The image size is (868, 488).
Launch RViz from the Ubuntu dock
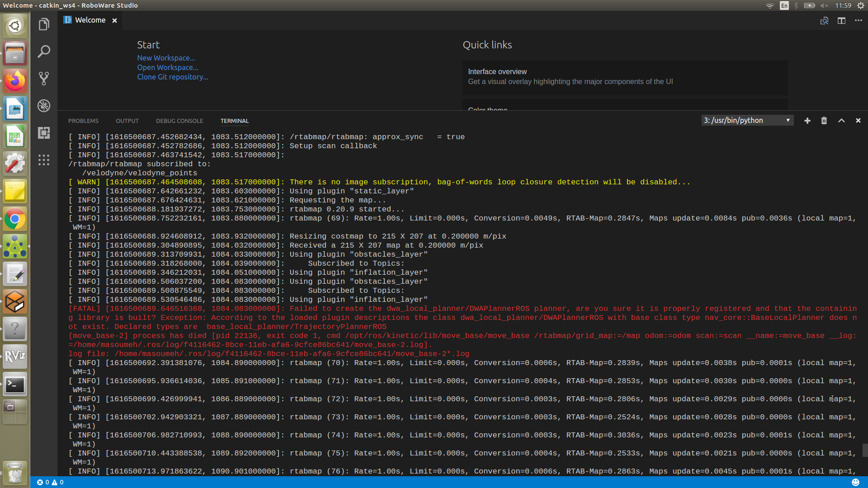click(15, 357)
